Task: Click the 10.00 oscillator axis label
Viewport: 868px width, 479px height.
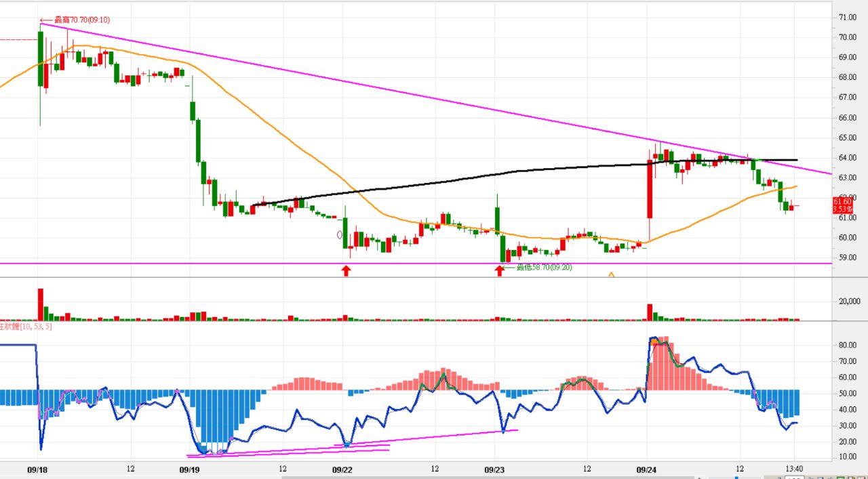Action: click(x=848, y=457)
